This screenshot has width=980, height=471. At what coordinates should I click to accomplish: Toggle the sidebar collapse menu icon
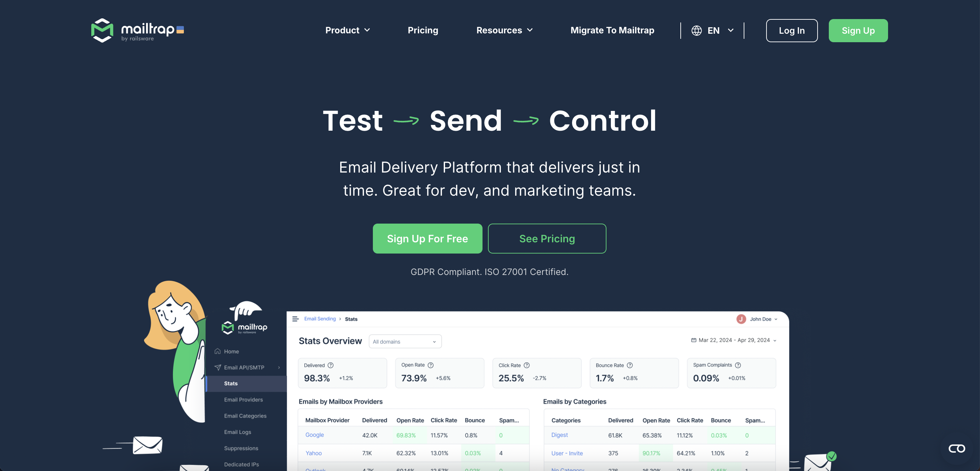click(x=296, y=319)
